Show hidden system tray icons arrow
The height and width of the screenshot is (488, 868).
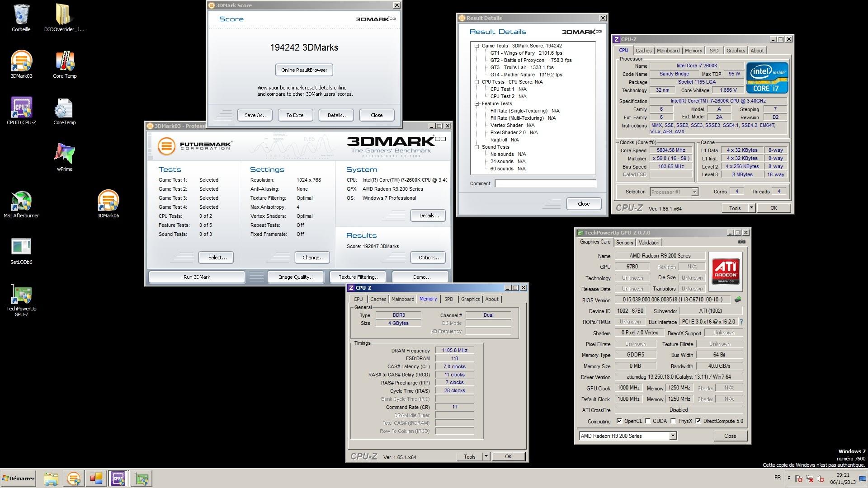click(x=789, y=478)
